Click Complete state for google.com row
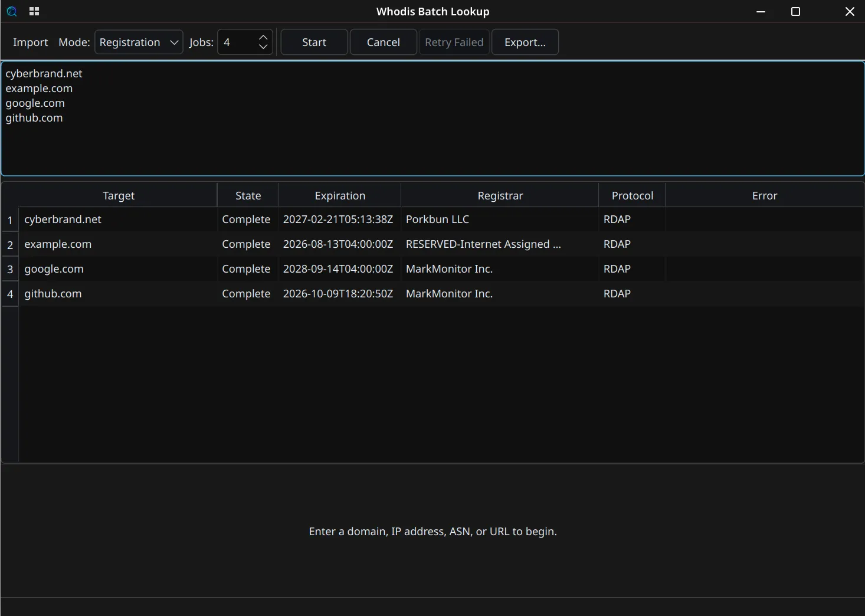865x616 pixels. pos(247,269)
